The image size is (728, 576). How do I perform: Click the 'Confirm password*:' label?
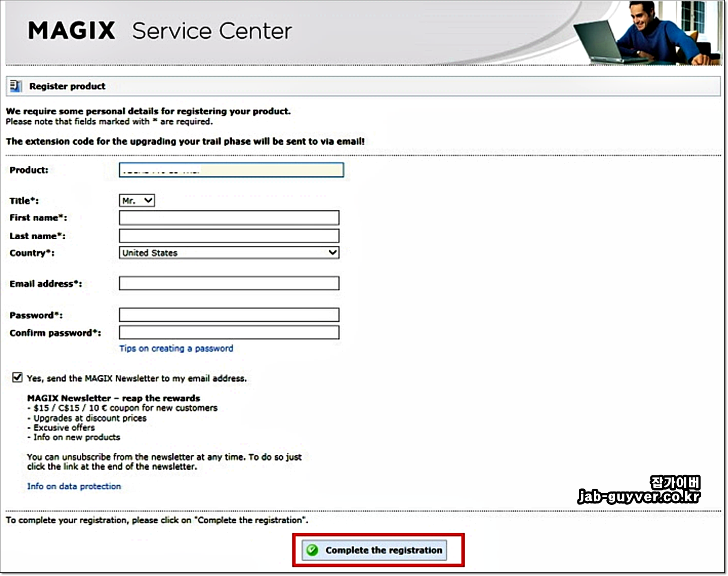(x=55, y=333)
